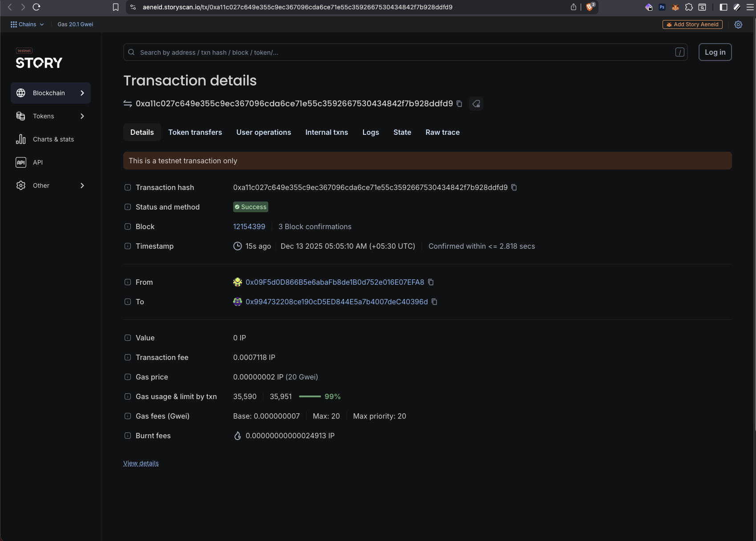The image size is (756, 541).
Task: Click info icon beside Burnt fees
Action: (128, 436)
